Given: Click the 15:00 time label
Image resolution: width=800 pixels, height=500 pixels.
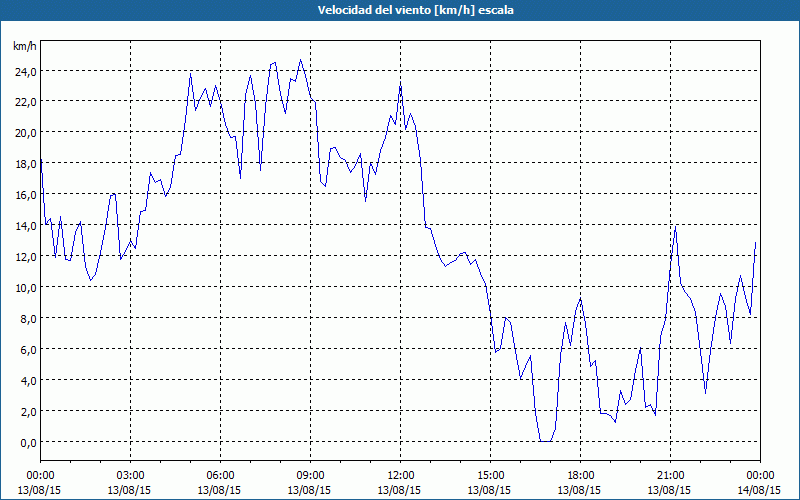Looking at the screenshot, I should (x=490, y=476).
